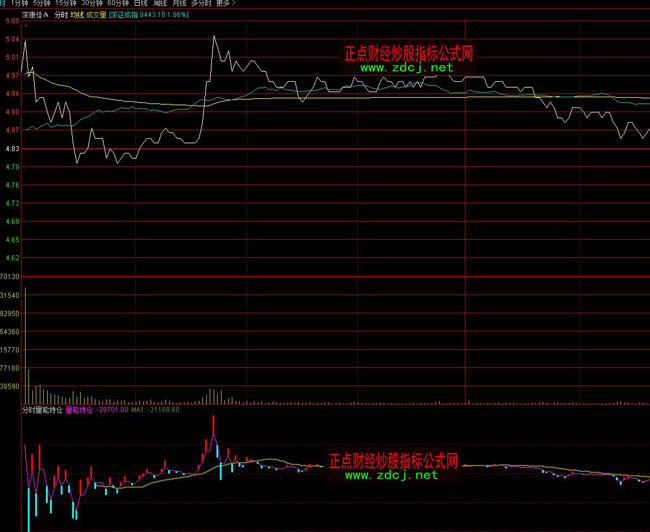Open the 周线 weekly chart
This screenshot has width=650, height=532.
[x=163, y=4]
